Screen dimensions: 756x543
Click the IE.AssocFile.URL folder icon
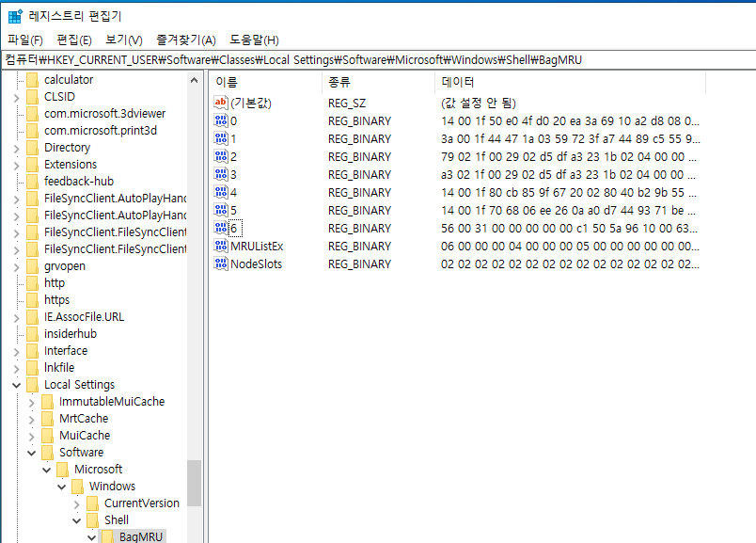pos(32,316)
